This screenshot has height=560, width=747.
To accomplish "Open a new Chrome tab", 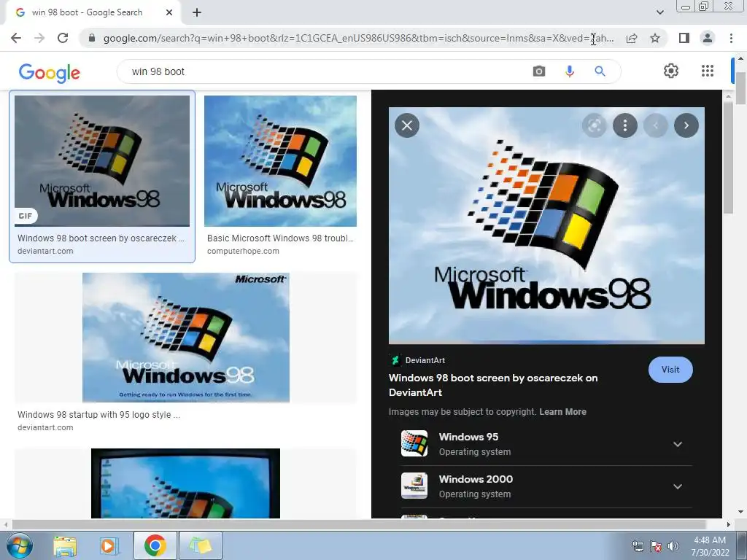I will click(197, 13).
